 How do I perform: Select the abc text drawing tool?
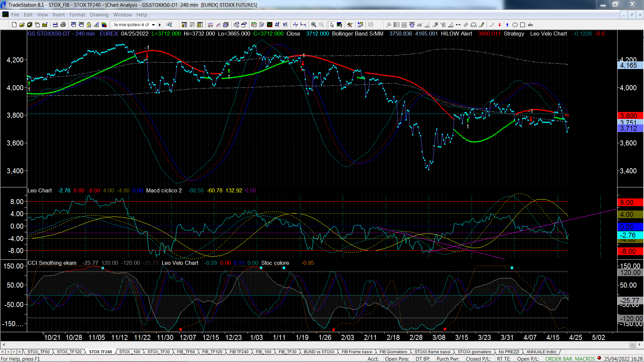[530, 25]
